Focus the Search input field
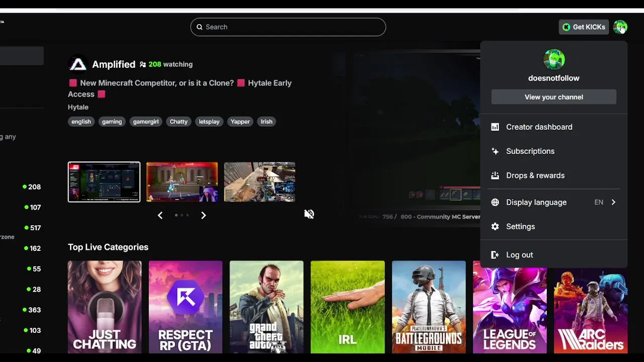The height and width of the screenshot is (362, 644). [288, 27]
